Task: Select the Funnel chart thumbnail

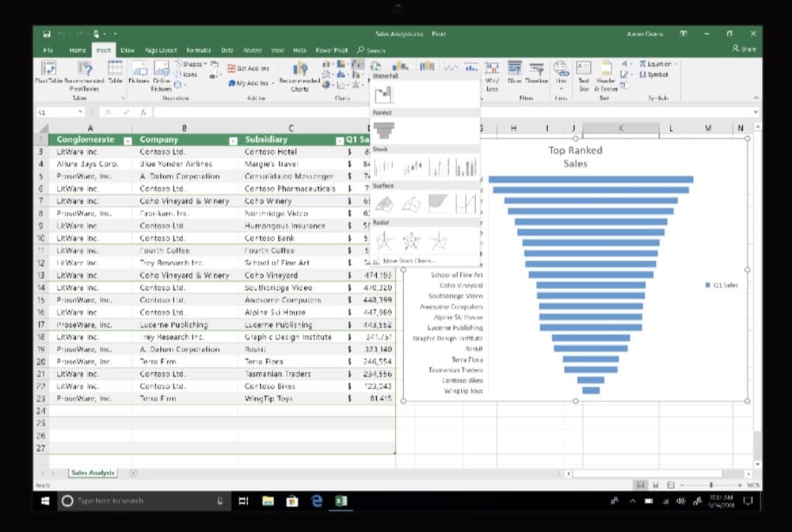Action: (384, 130)
